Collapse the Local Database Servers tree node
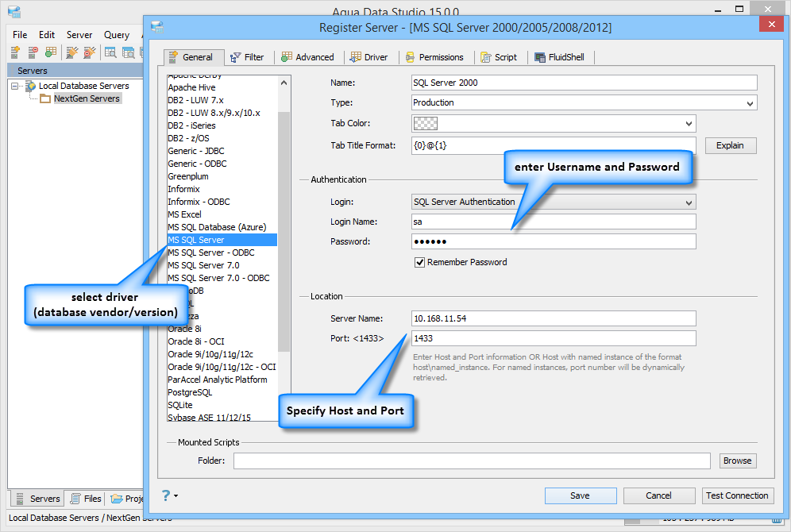 pyautogui.click(x=15, y=87)
